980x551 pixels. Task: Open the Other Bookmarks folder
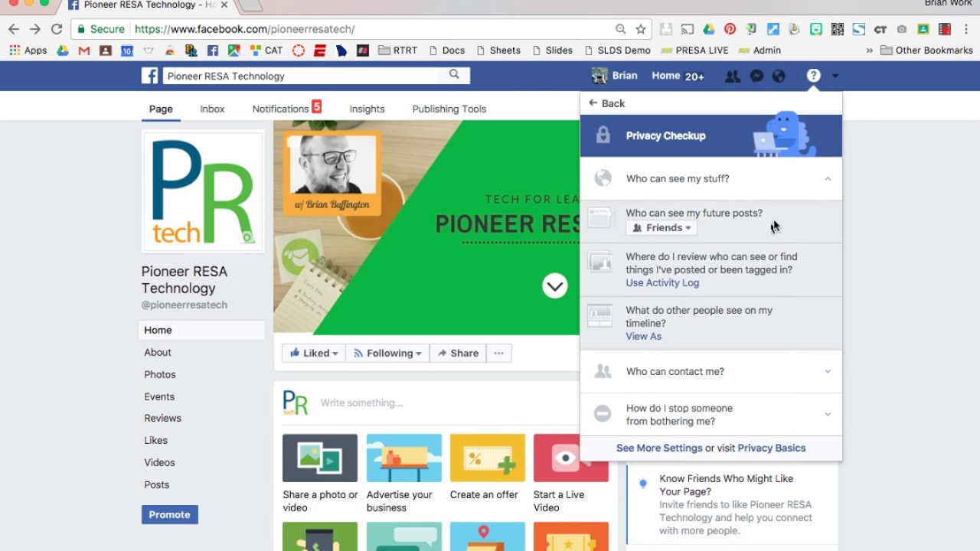(x=925, y=51)
